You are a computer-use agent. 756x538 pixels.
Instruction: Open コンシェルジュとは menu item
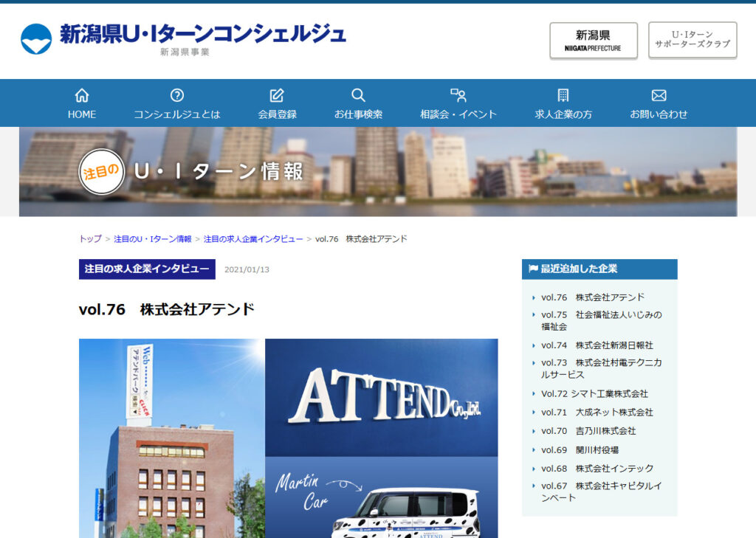177,103
